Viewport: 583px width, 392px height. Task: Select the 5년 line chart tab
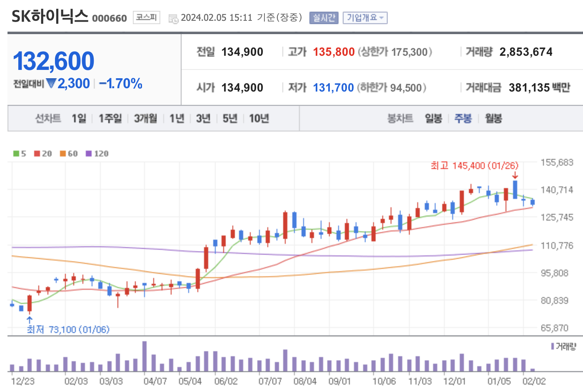(230, 119)
